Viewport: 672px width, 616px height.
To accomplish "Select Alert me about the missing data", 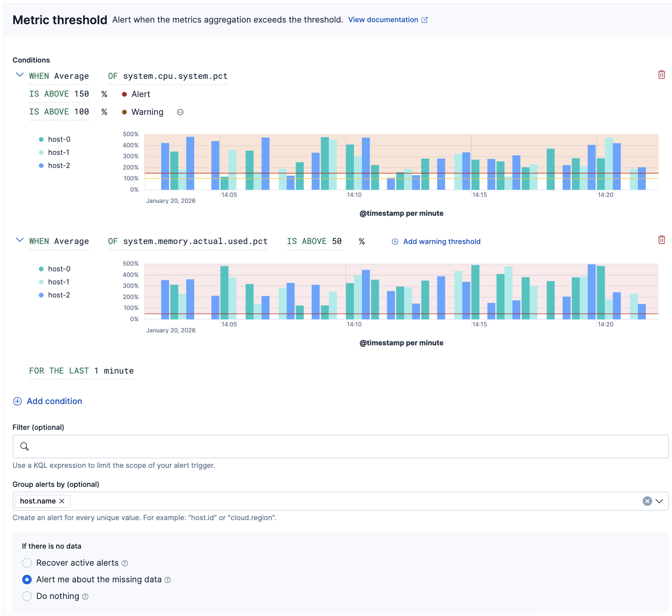I will 27,580.
